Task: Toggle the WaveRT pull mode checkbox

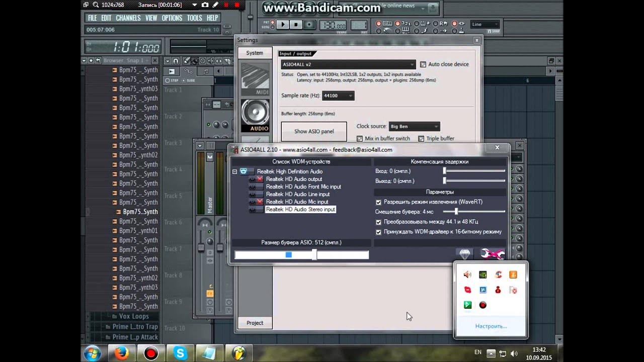Action: [x=378, y=202]
